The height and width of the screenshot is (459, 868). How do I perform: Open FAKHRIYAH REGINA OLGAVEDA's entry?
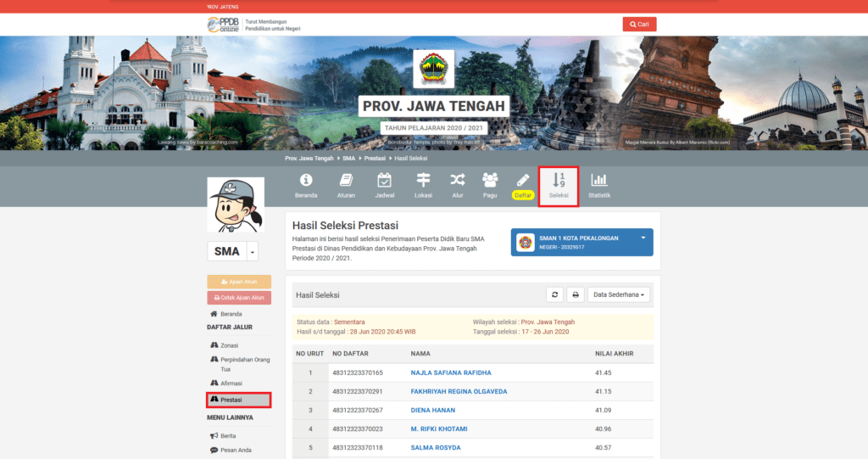pyautogui.click(x=459, y=391)
